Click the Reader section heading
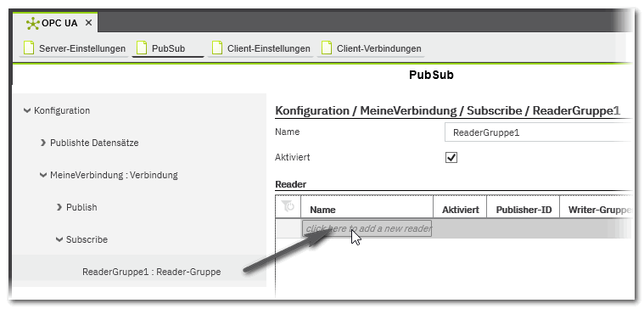This screenshot has height=309, width=644. tap(290, 184)
